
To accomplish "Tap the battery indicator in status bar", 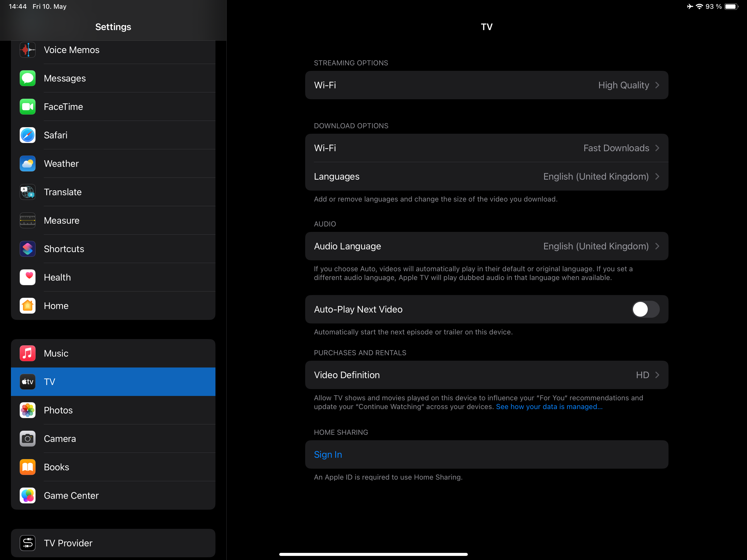I will (x=731, y=6).
